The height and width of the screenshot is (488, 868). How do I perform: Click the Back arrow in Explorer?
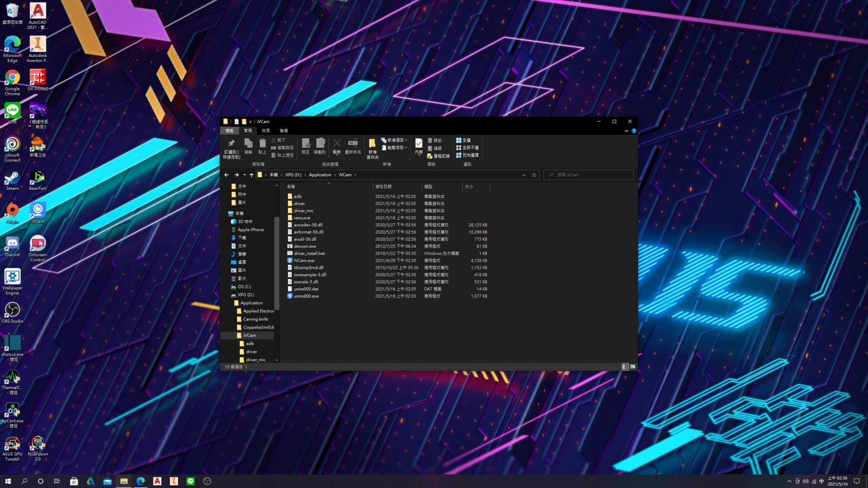click(x=226, y=175)
